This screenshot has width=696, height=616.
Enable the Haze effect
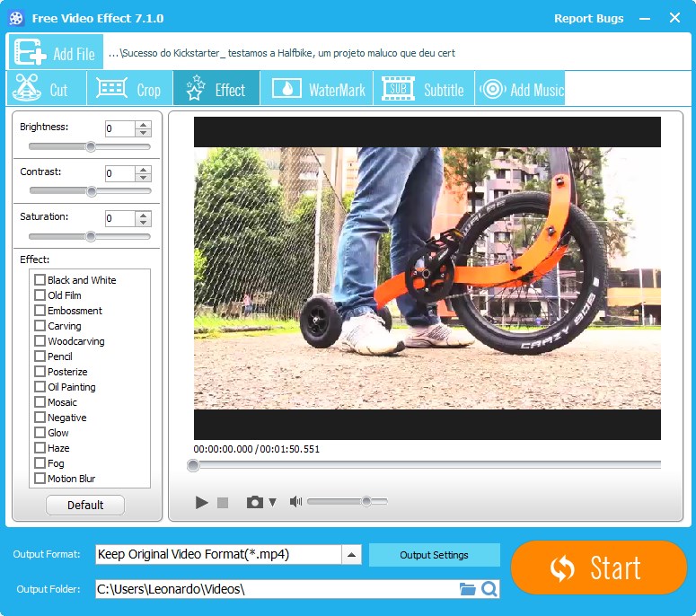(40, 448)
